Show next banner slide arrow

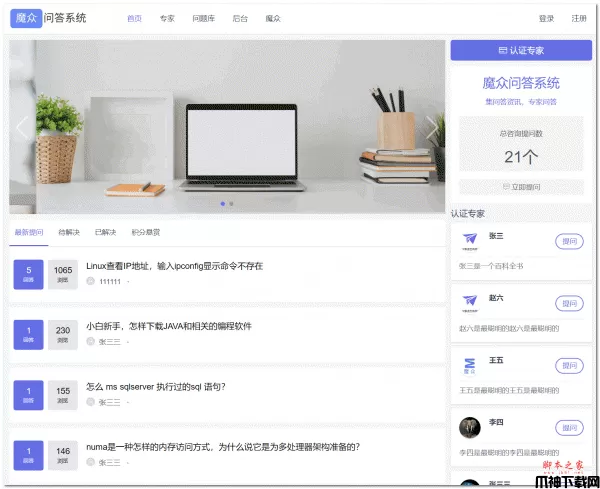point(432,127)
